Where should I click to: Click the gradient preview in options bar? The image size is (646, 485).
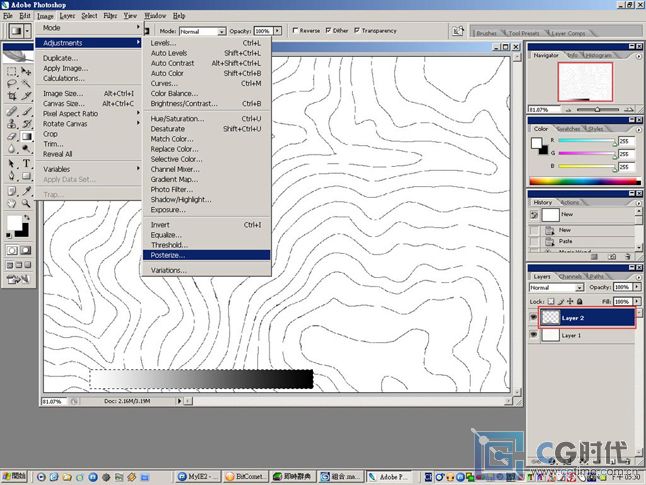16,31
